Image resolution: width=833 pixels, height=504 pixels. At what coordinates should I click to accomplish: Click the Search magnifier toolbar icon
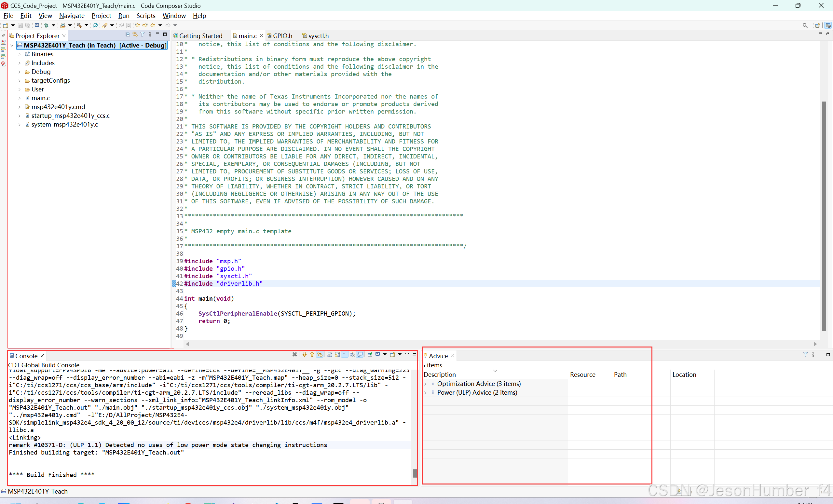pyautogui.click(x=95, y=25)
